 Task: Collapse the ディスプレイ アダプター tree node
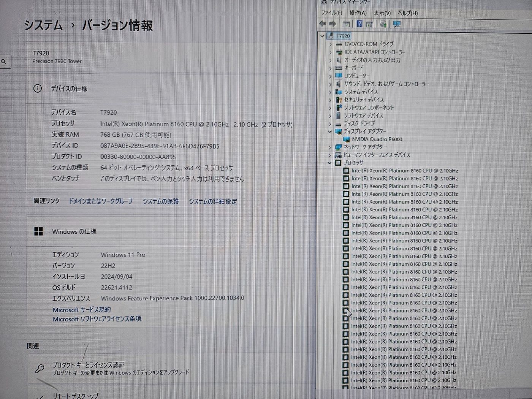tap(330, 131)
